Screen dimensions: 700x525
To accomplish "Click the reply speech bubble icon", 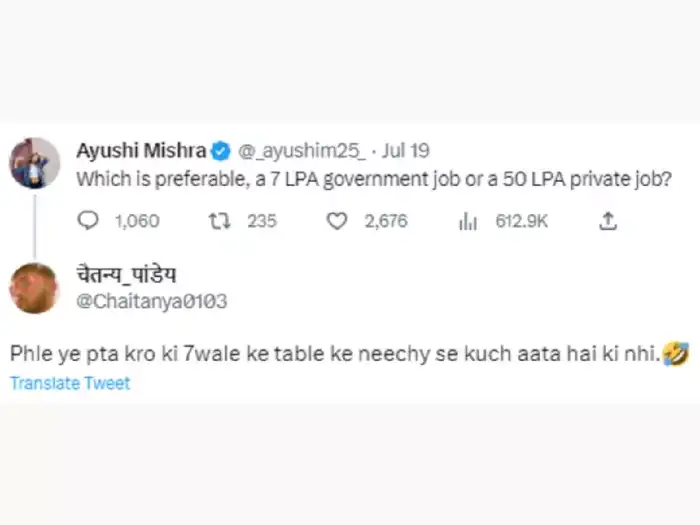I will point(88,221).
